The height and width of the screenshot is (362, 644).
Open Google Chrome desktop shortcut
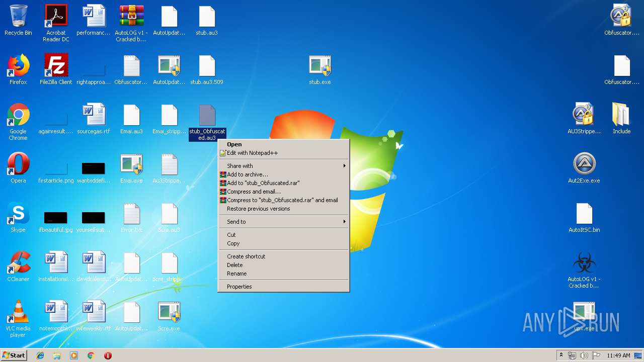tap(18, 122)
